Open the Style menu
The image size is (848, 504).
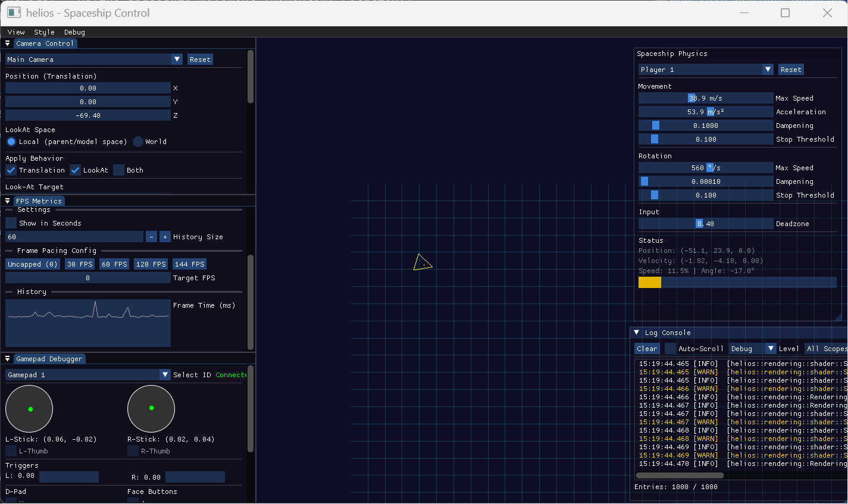pyautogui.click(x=44, y=32)
